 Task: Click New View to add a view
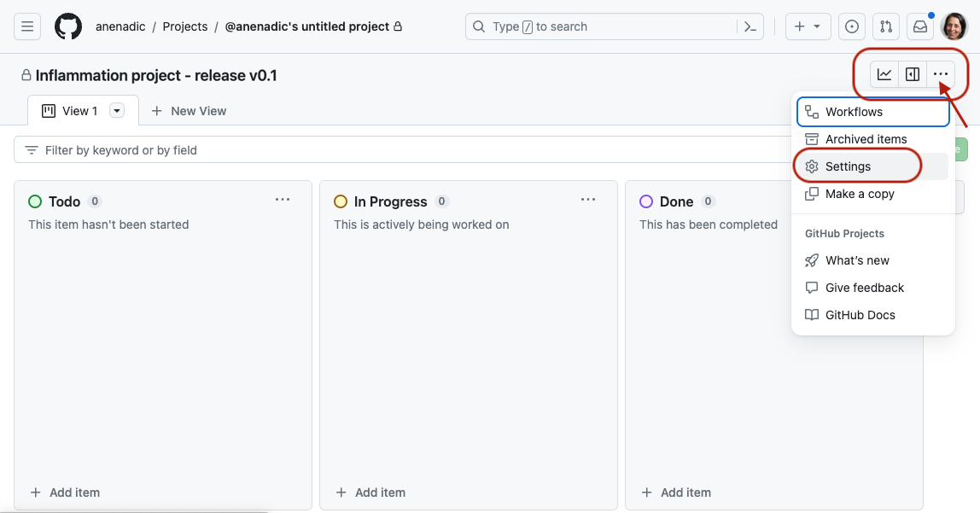click(x=189, y=110)
